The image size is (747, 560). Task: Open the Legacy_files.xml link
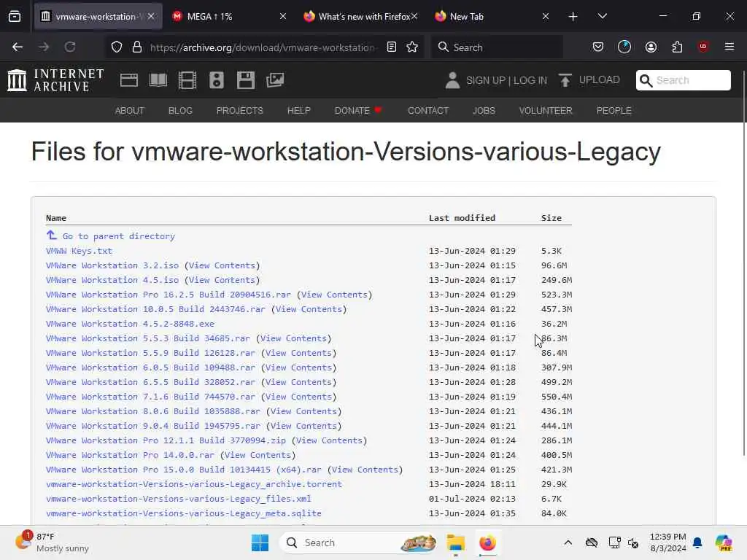coord(179,499)
